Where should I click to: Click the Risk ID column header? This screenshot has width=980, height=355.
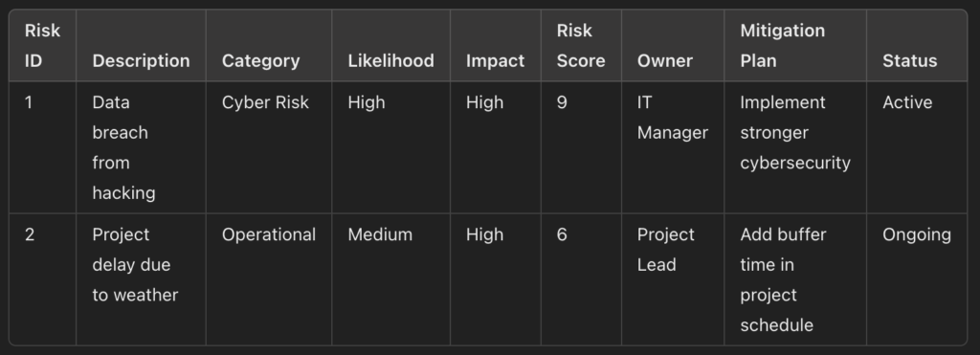point(42,46)
